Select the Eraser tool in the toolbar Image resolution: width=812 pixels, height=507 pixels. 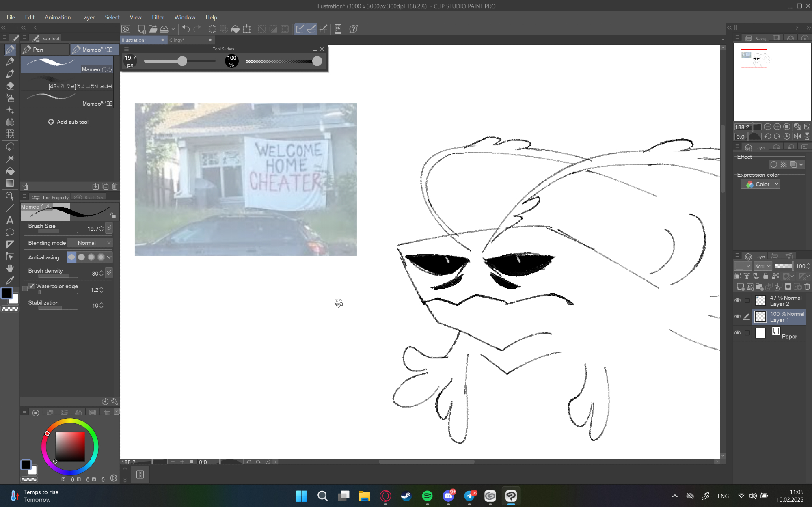(10, 86)
